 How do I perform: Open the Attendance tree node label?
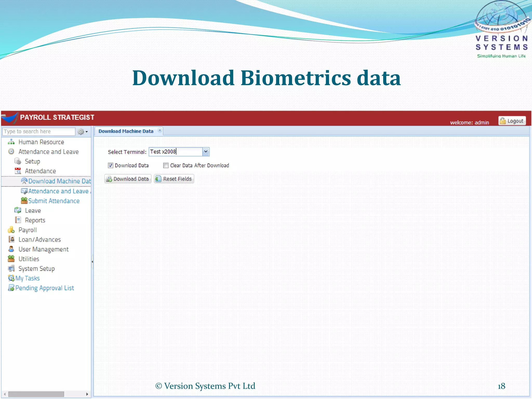click(x=41, y=171)
